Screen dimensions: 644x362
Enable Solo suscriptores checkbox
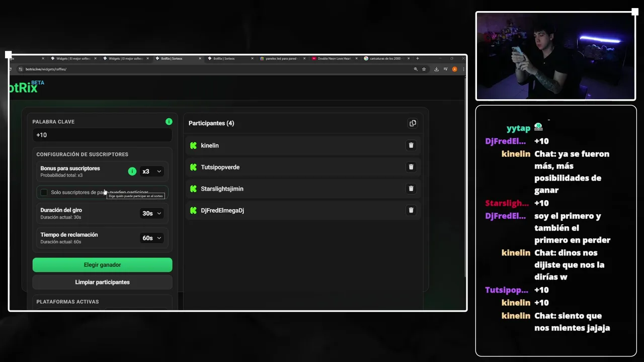(44, 193)
